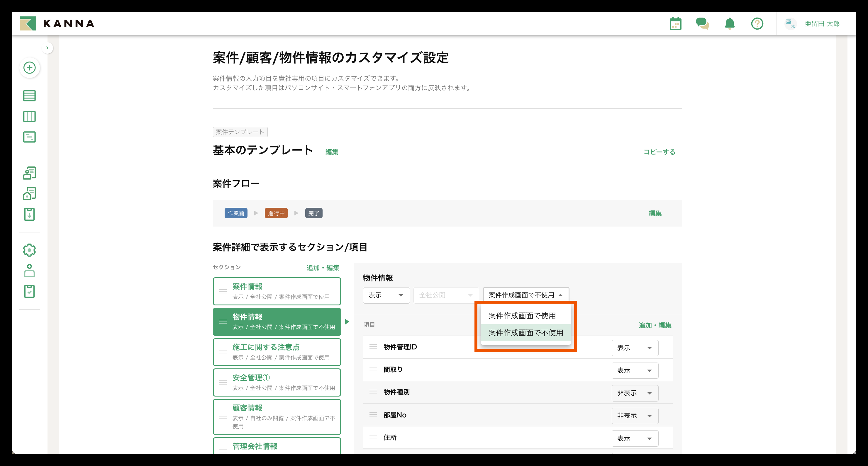Open the help question mark icon
868x466 pixels.
[757, 23]
